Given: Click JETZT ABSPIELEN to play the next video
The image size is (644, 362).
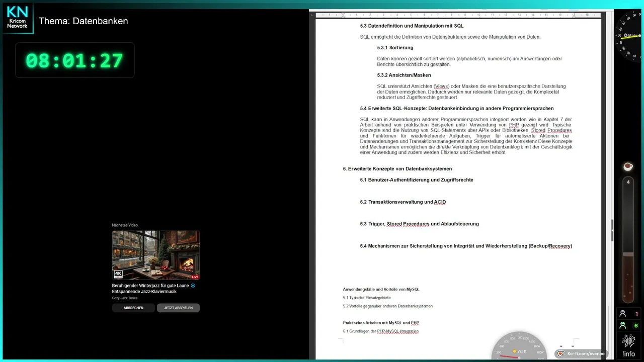Looking at the screenshot, I should click(x=178, y=308).
